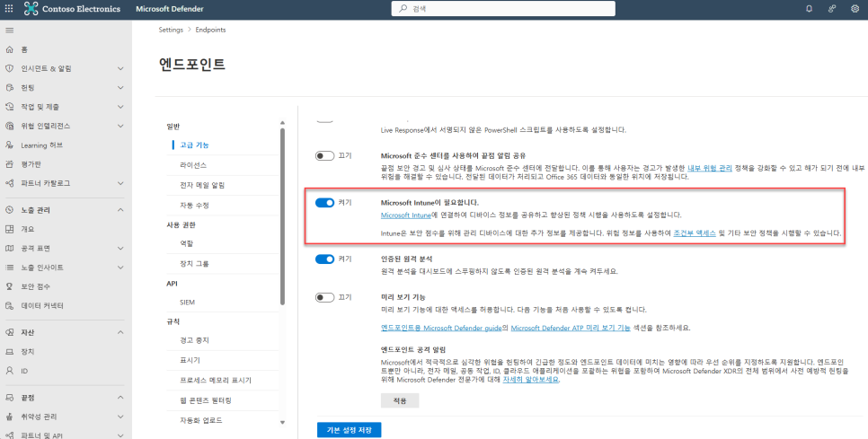Click the Home (홈) icon in sidebar

pyautogui.click(x=9, y=49)
